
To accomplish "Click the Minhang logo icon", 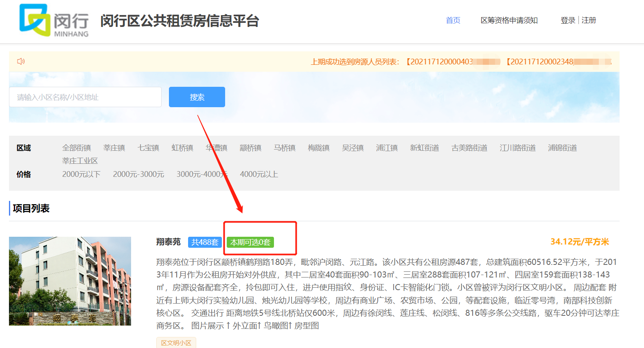I will tap(35, 20).
